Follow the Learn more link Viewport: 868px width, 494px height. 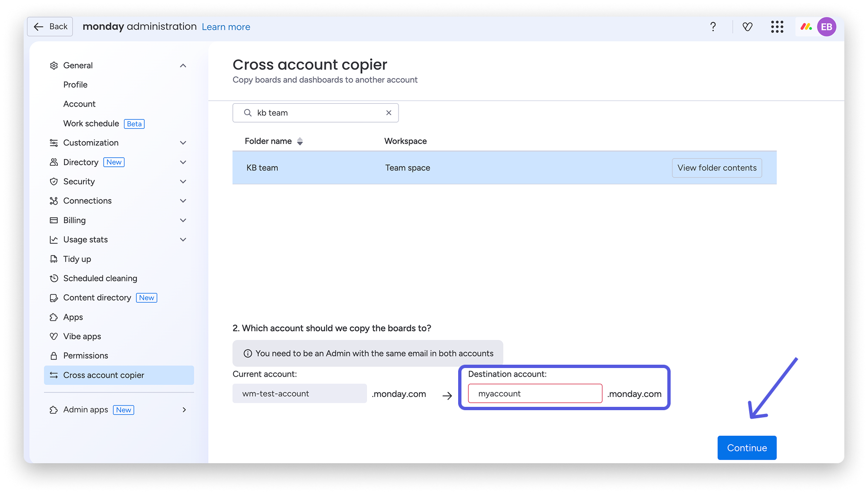[x=226, y=27]
